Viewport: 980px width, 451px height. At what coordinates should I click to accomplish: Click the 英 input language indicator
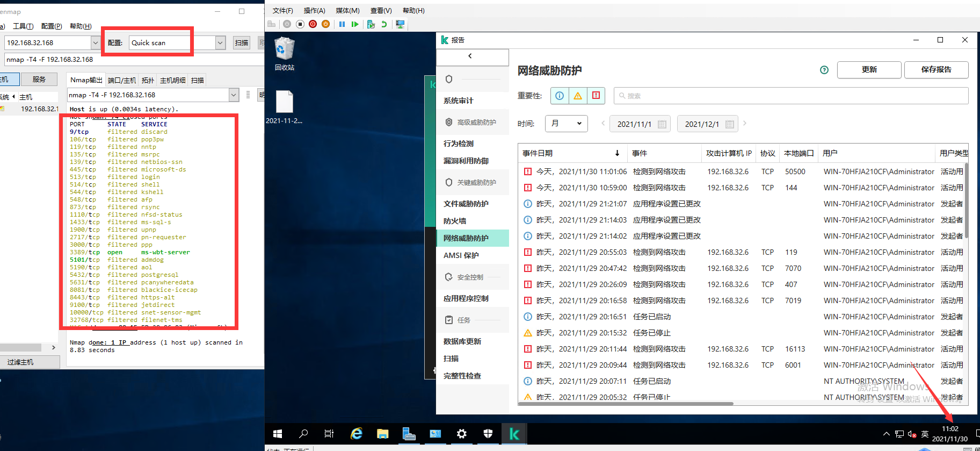coord(925,434)
